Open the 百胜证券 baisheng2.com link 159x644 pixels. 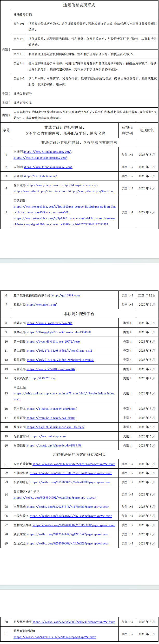(x=51, y=418)
